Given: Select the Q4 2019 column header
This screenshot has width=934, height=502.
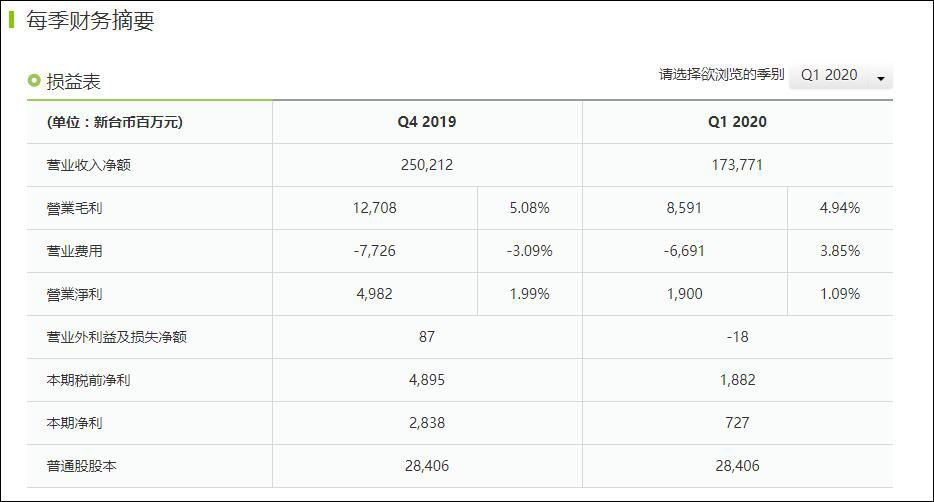Looking at the screenshot, I should coord(426,122).
